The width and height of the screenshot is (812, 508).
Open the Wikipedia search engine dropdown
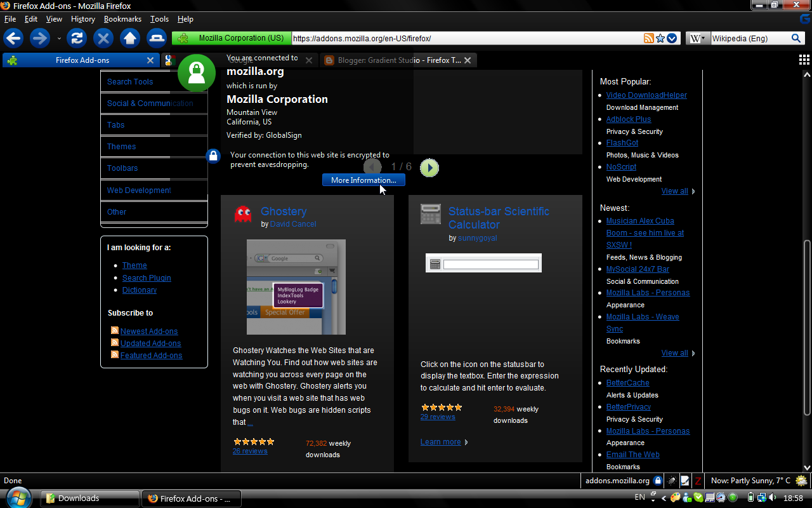(697, 39)
